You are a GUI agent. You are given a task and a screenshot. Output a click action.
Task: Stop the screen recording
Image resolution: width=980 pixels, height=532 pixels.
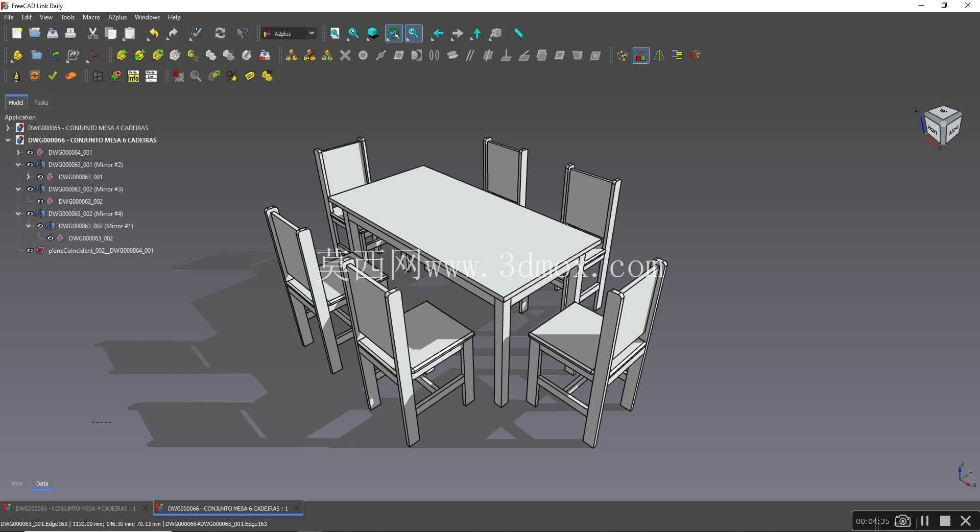[x=945, y=521]
